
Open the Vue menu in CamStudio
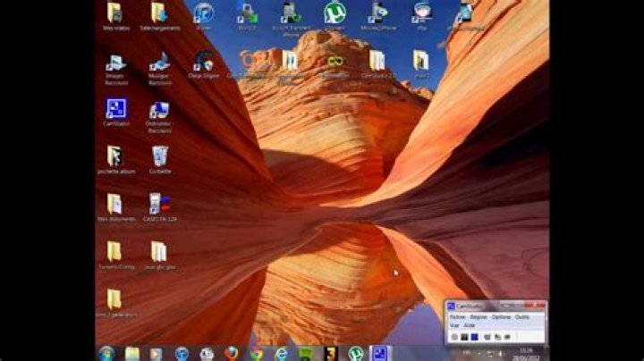coord(454,325)
